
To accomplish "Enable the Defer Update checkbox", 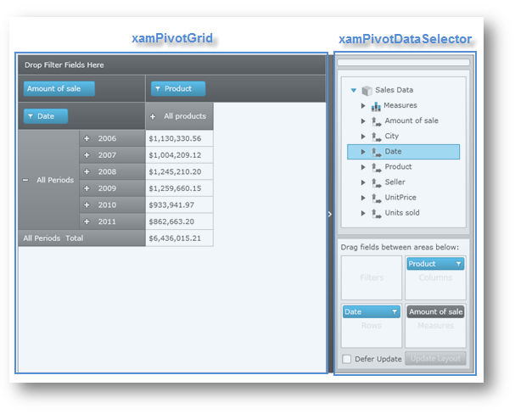I will pos(347,359).
